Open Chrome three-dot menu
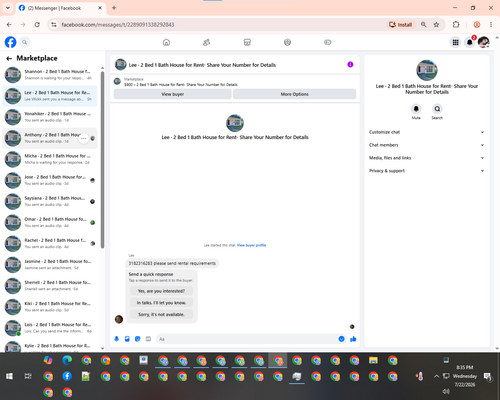The image size is (500, 400). coord(491,25)
